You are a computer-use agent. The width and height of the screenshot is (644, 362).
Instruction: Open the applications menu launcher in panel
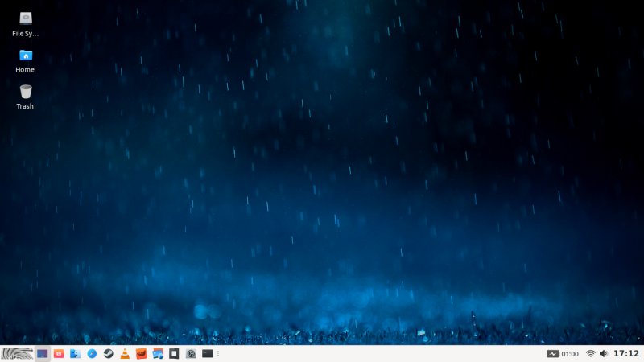(17, 353)
